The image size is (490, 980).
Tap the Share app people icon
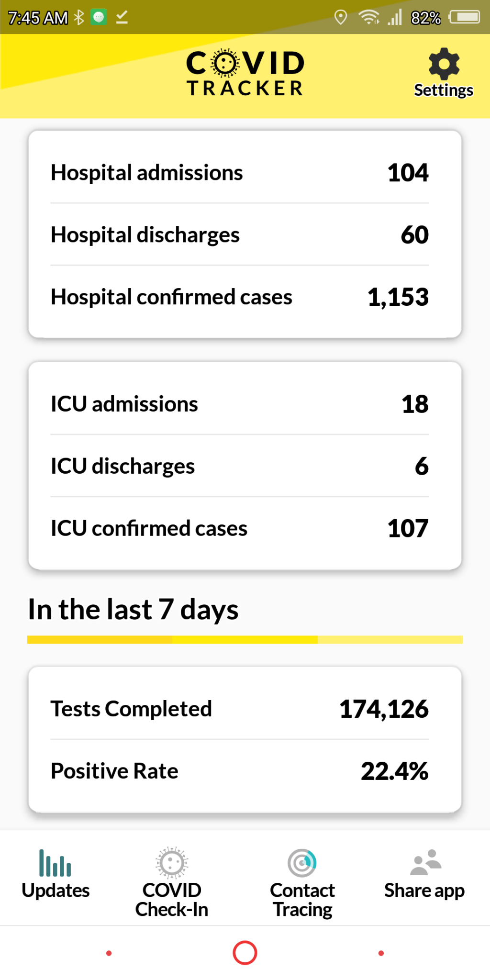(425, 862)
